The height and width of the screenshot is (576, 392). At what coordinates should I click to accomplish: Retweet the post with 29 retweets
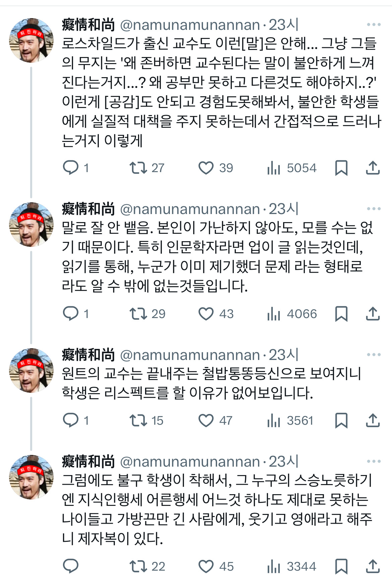tap(138, 314)
